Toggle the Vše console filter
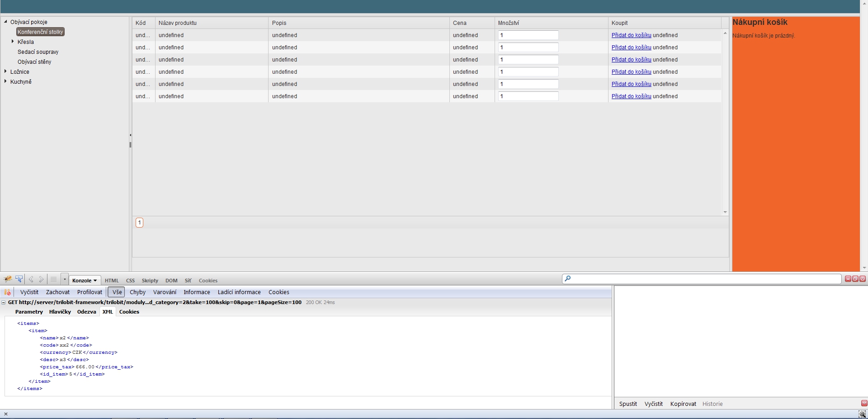The image size is (868, 419). (x=117, y=292)
